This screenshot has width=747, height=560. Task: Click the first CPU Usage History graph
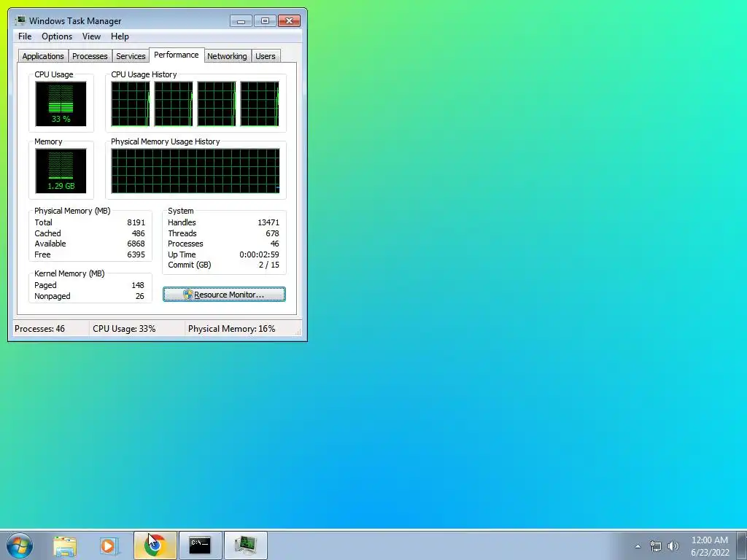point(131,104)
